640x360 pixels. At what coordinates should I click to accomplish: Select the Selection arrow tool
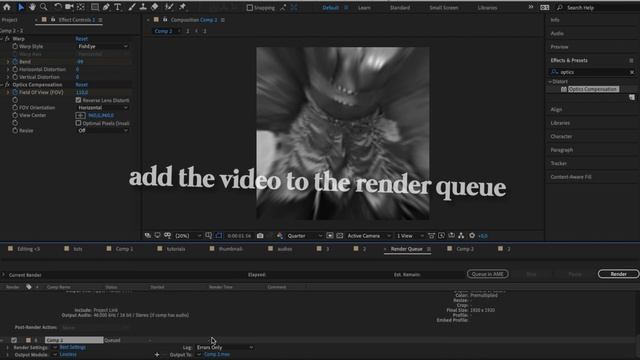pyautogui.click(x=21, y=7)
